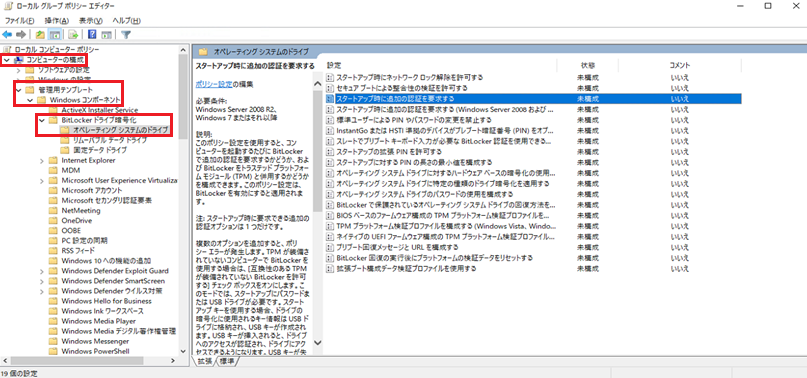Collapse the コンピューターの構成 node

pos(7,60)
